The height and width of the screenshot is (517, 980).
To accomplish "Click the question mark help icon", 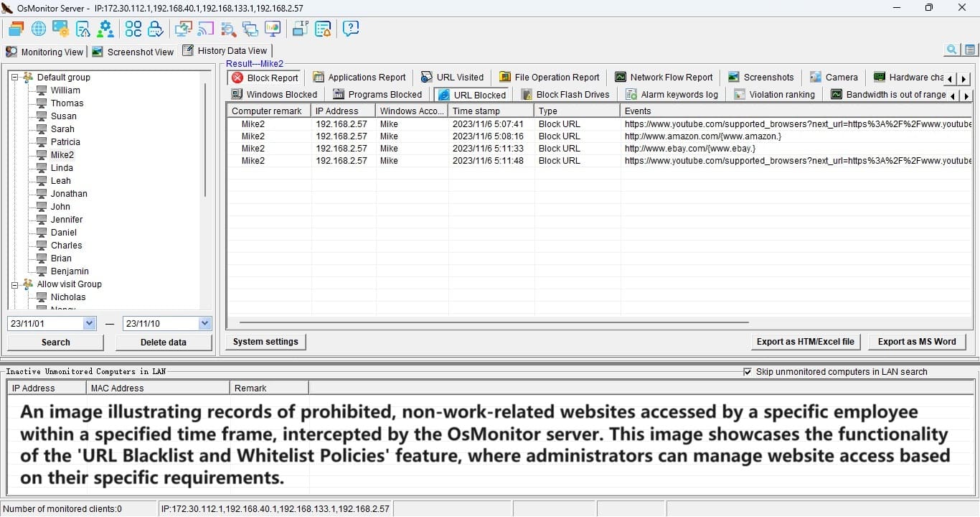I will coord(351,29).
